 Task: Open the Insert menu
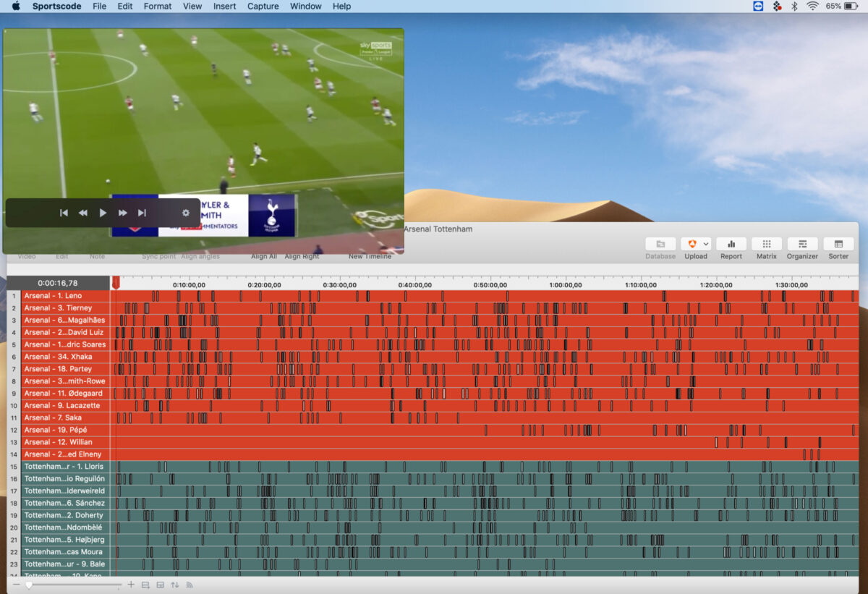224,6
